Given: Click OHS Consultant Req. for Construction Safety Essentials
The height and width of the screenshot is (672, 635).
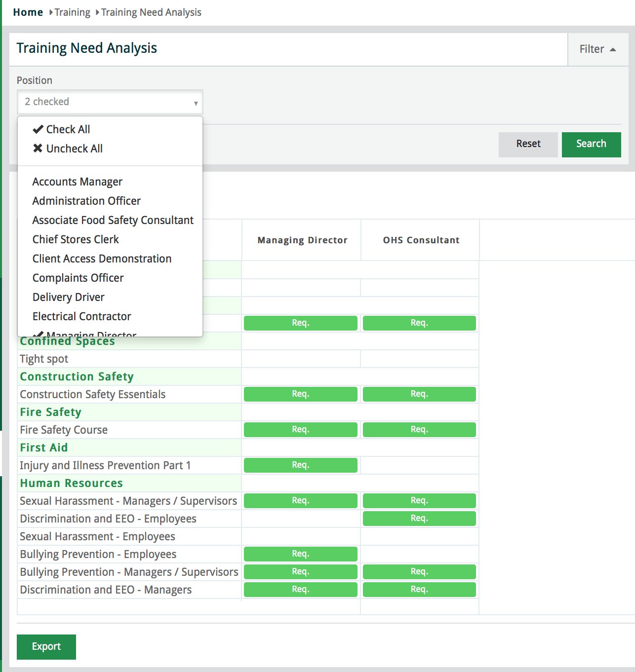Looking at the screenshot, I should coord(419,394).
